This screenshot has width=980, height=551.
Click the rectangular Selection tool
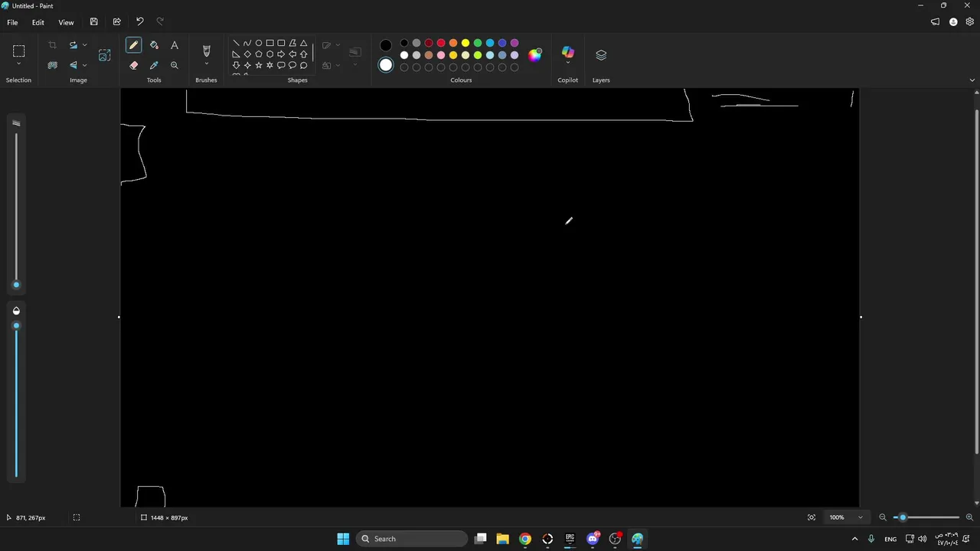click(18, 51)
